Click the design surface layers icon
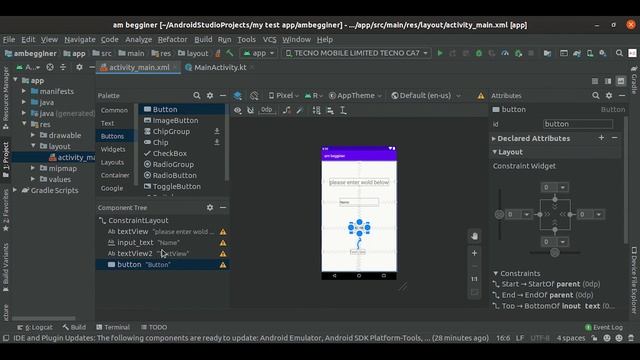Viewport: 640px width, 360px height. [238, 96]
